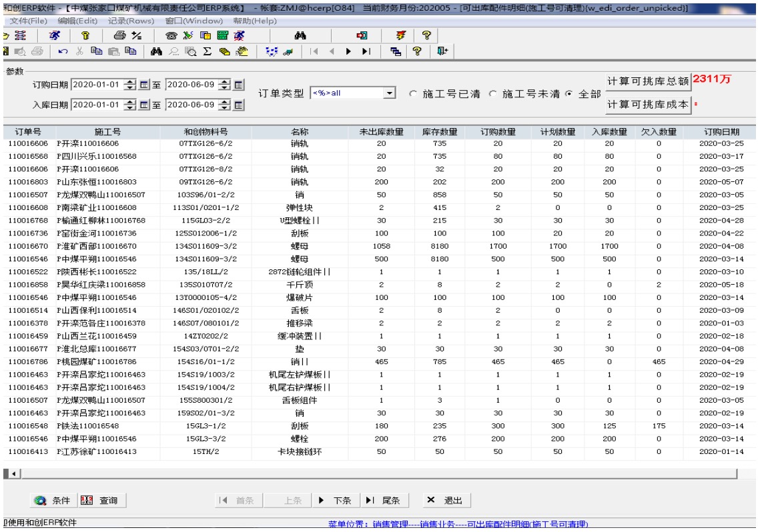Click the blue dotted filter icon
758x532 pixels.
coord(271,51)
